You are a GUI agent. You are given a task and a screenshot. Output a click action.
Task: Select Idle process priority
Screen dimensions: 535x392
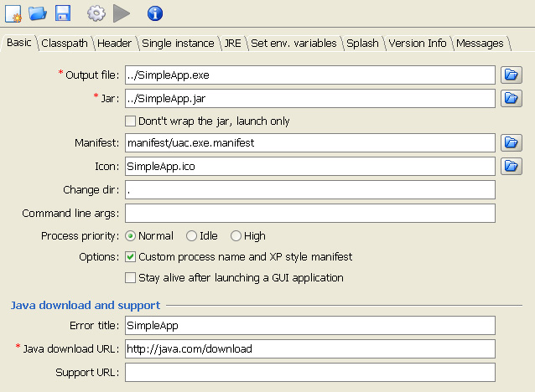[x=192, y=236]
